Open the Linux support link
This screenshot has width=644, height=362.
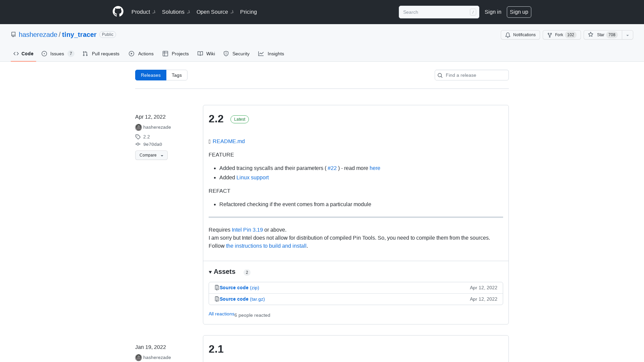(x=253, y=178)
